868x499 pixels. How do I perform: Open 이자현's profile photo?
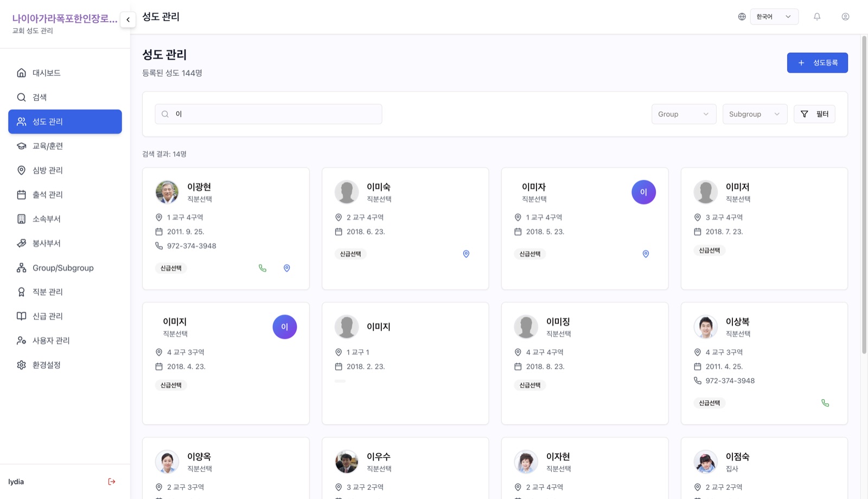pos(526,462)
